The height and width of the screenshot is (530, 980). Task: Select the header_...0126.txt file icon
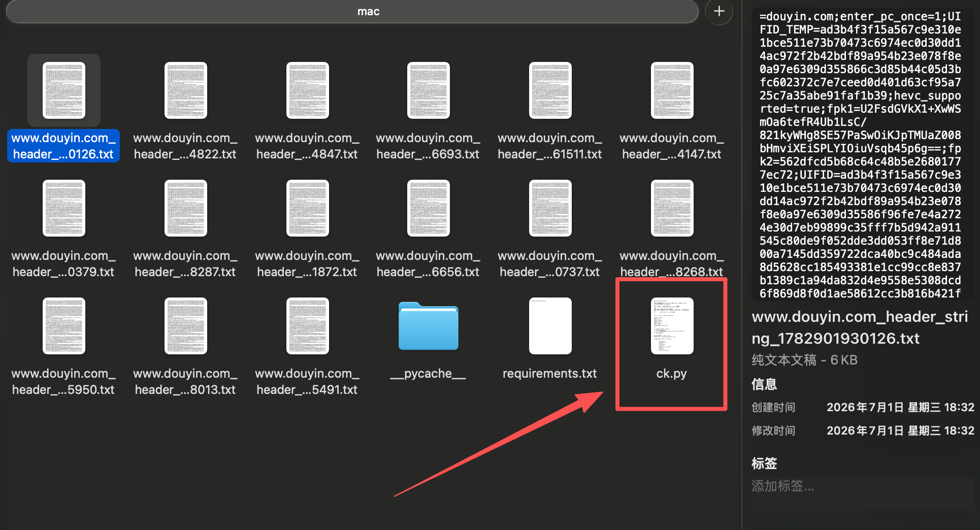coord(64,90)
